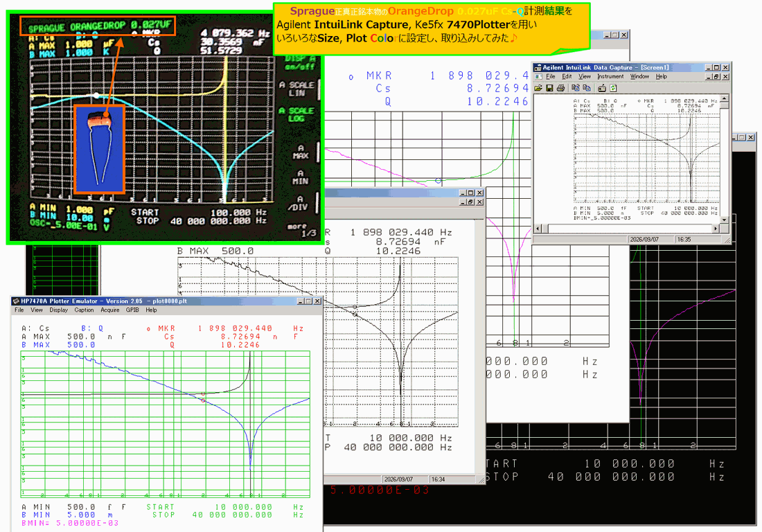Click the 16:34 time in middle window status bar

click(438, 479)
